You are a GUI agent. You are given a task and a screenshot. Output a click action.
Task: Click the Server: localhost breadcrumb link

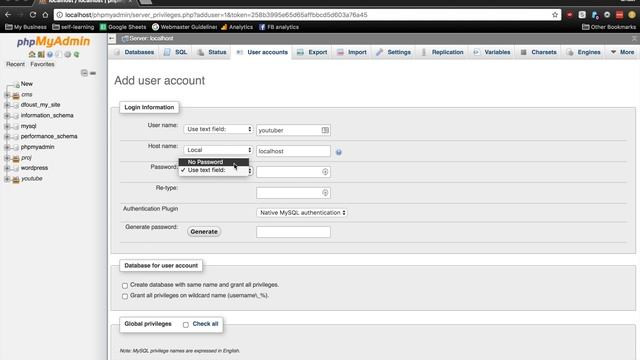151,38
